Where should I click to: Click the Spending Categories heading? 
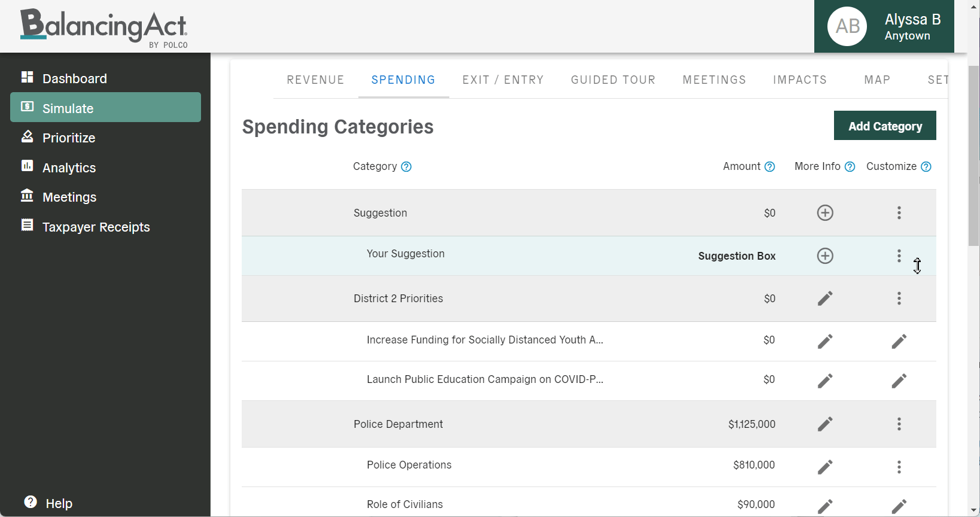338,127
